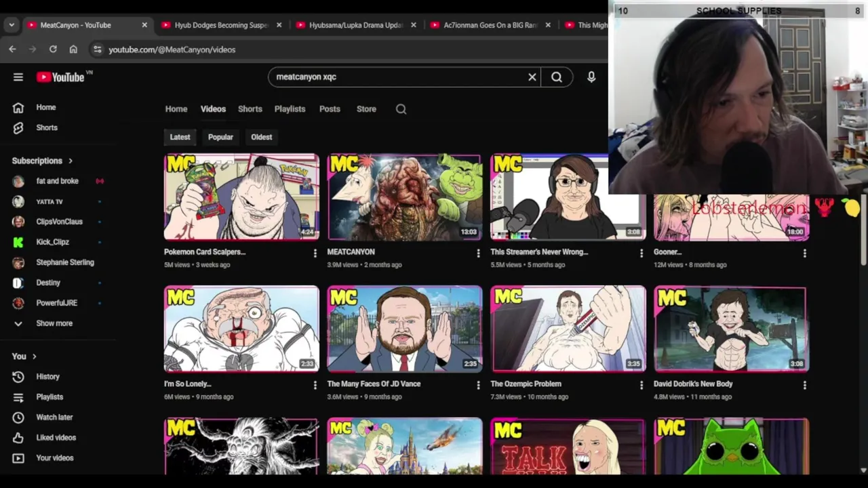Screen dimensions: 868x488
Task: Close the Hyubsama/Lupka Drama tab
Action: [x=414, y=25]
